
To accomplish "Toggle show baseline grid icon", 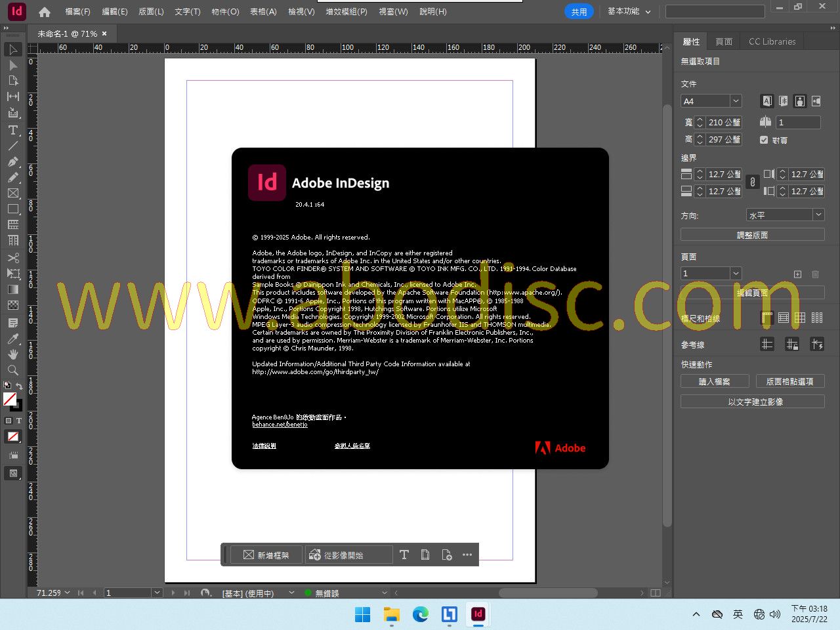I will pos(784,318).
